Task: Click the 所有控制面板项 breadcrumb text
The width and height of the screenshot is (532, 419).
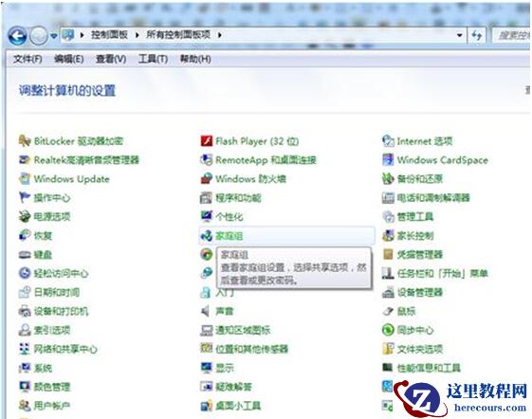Action: (178, 35)
